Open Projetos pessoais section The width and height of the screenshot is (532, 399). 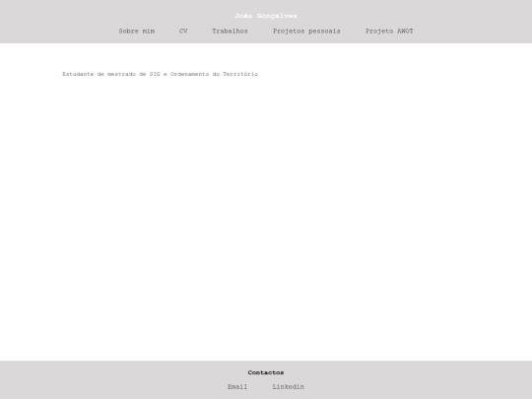click(306, 32)
